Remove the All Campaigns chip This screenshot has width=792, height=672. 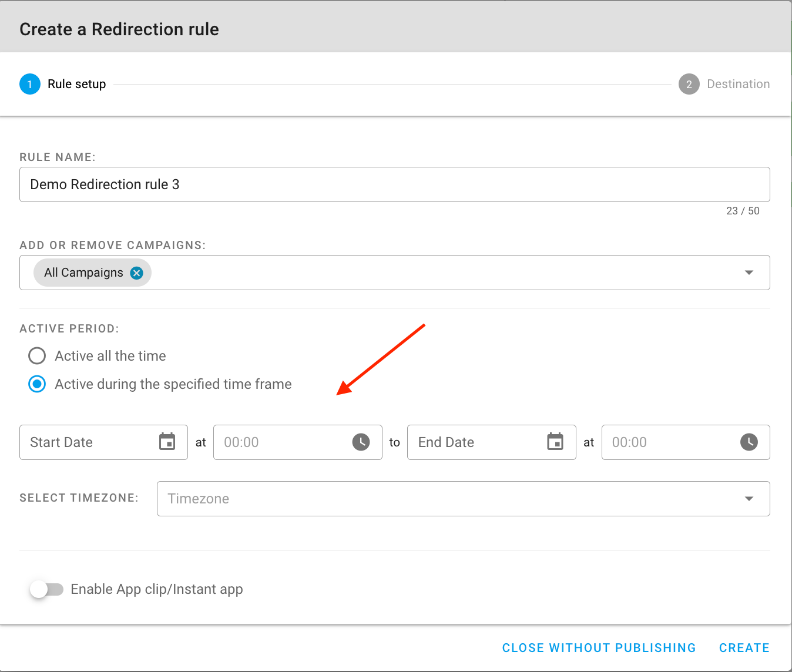137,273
